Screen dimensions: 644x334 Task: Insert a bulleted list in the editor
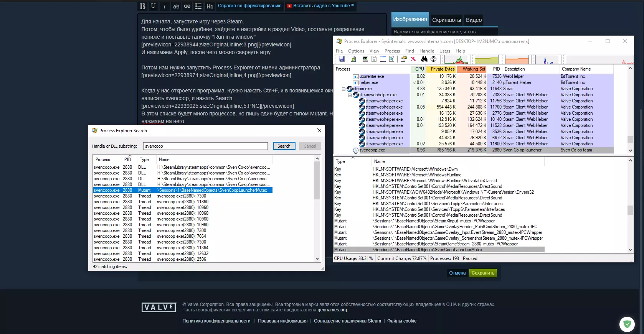[198, 6]
